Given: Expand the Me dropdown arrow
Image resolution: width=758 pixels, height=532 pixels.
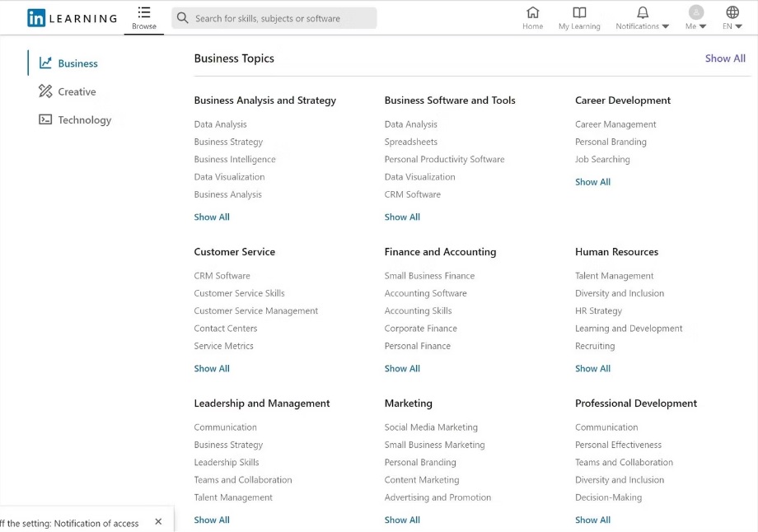Looking at the screenshot, I should (703, 26).
